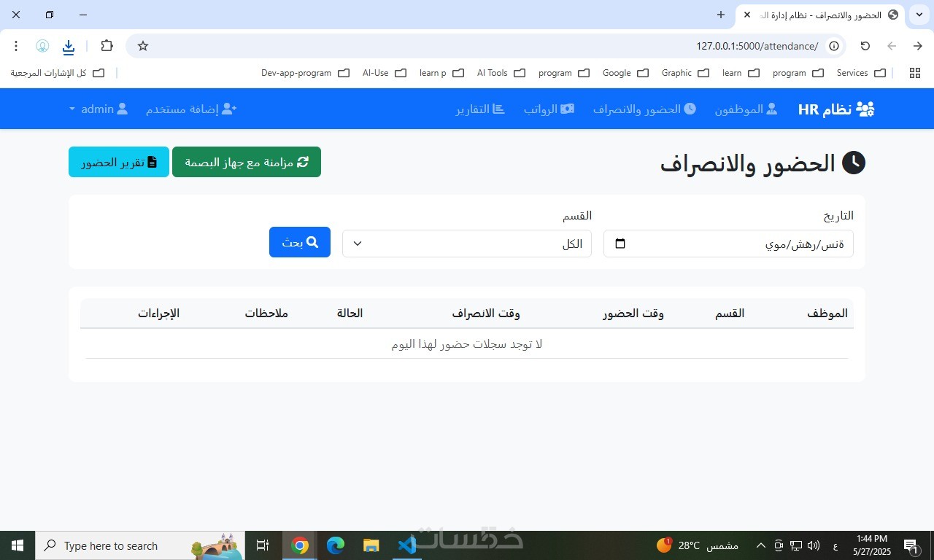This screenshot has height=560, width=934.
Task: Click the الحالة column header
Action: [350, 314]
